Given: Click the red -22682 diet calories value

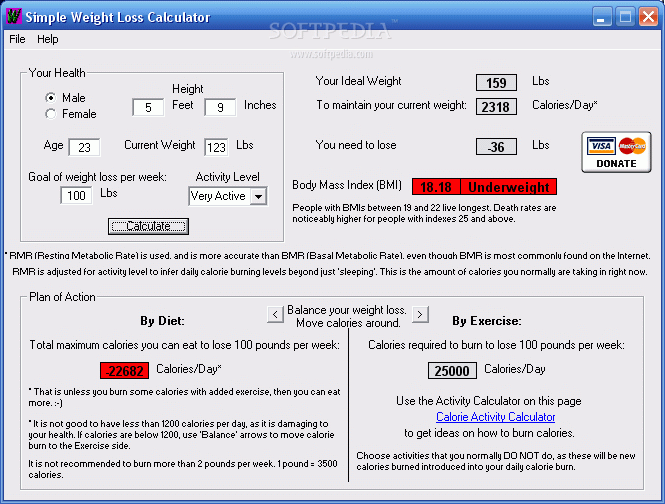Looking at the screenshot, I should [125, 371].
